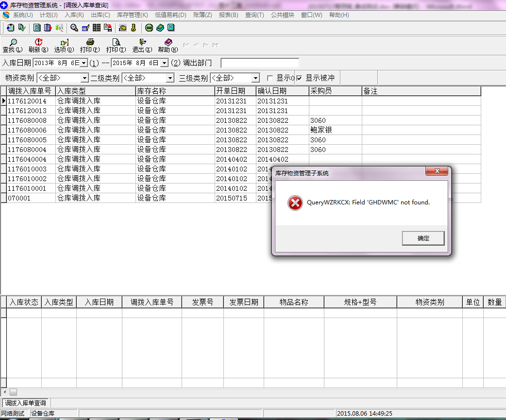This screenshot has width=506, height=420.
Task: Open the start date (1) dropdown arrow
Action: [x=84, y=63]
